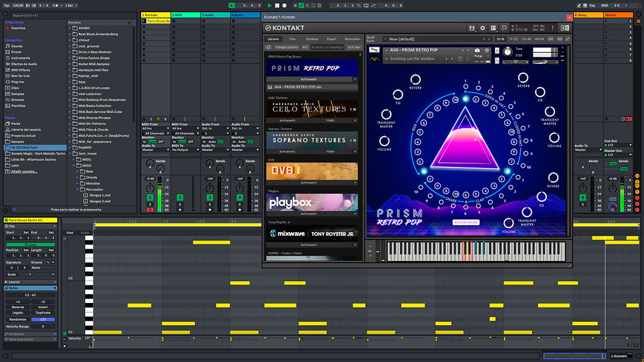Image resolution: width=644 pixels, height=362 pixels.
Task: Expand the ARABIC folder
Action: [x=70, y=28]
